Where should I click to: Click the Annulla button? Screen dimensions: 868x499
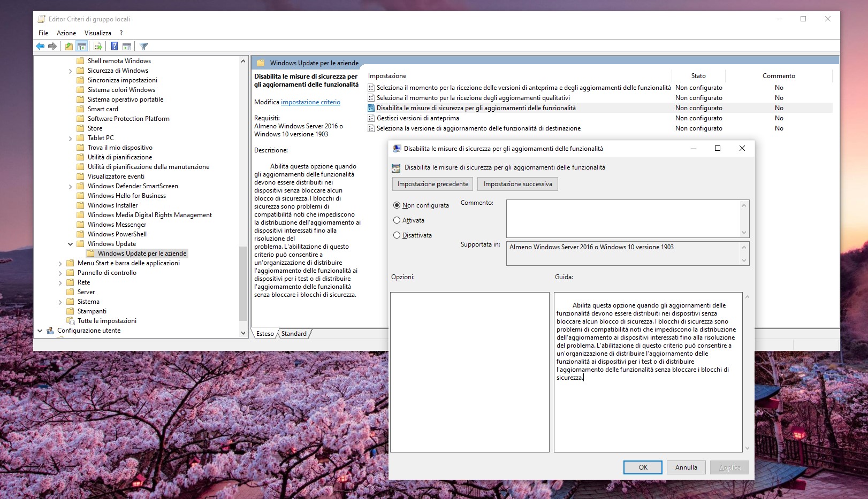point(686,467)
